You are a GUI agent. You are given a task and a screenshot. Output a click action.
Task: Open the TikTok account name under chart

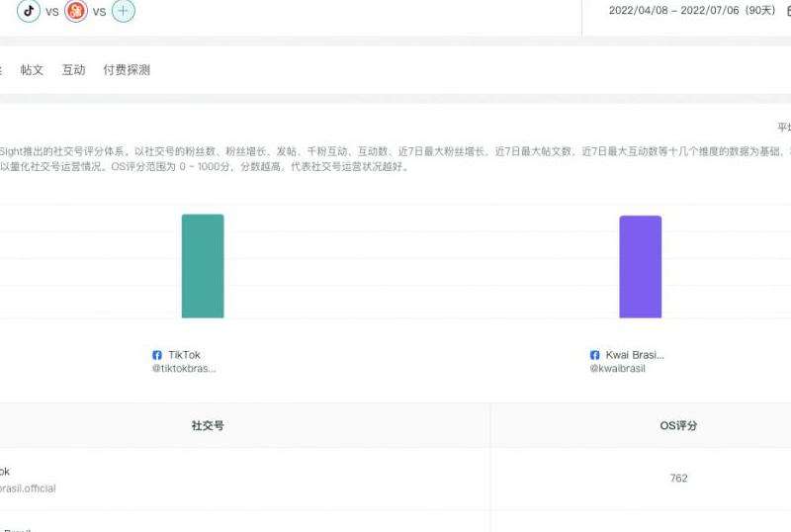point(184,355)
